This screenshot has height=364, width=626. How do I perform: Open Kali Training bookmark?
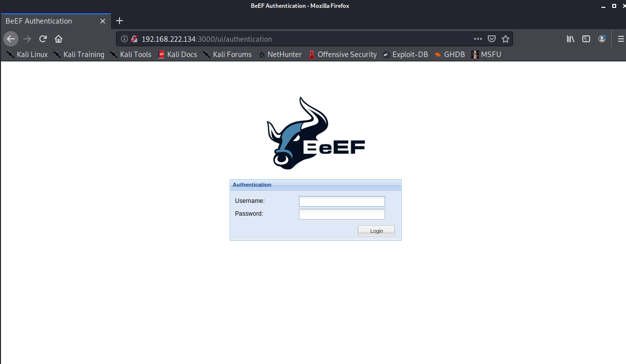(x=79, y=55)
